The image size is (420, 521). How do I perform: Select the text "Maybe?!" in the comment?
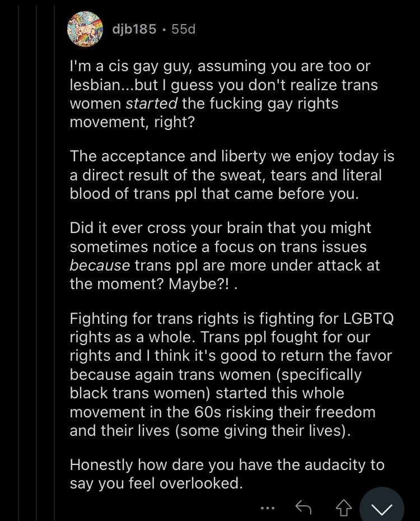coord(199,284)
